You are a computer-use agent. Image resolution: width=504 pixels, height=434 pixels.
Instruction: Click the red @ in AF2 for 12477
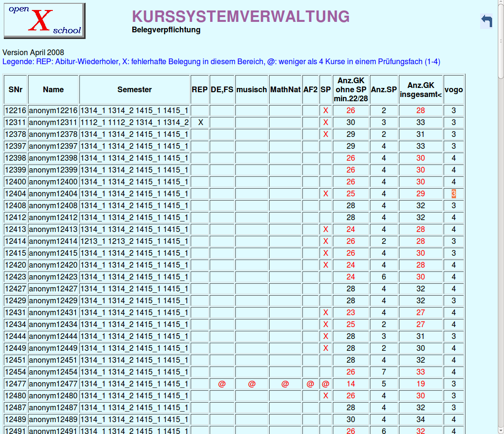[310, 384]
